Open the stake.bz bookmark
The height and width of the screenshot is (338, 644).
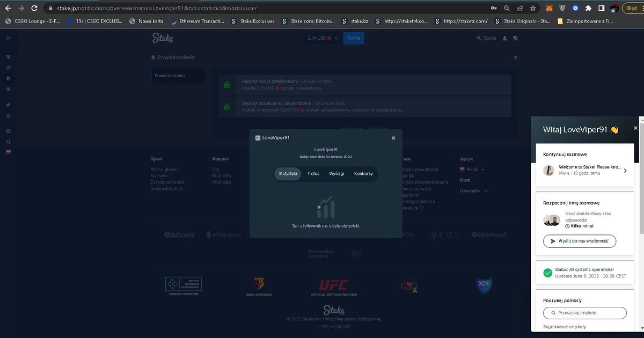(x=355, y=21)
